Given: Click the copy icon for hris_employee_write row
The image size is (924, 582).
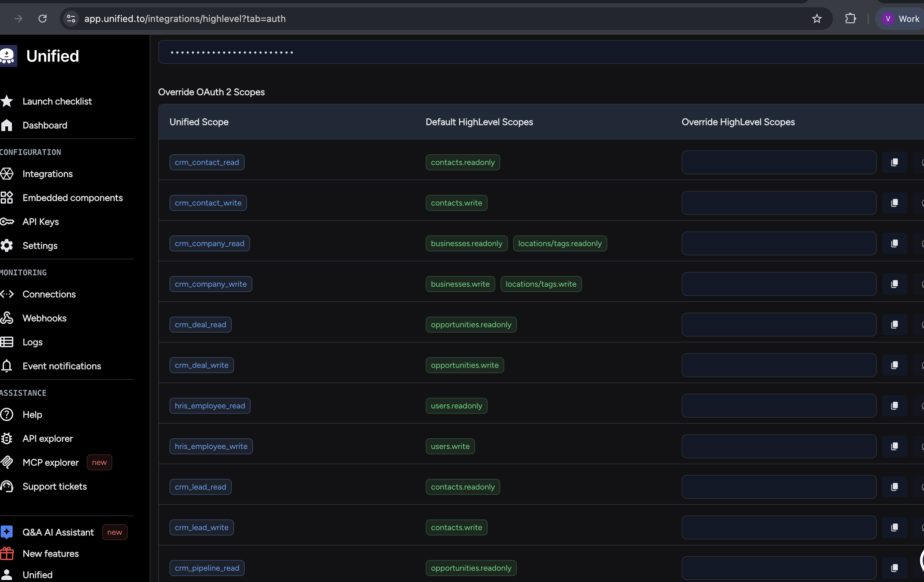Looking at the screenshot, I should tap(894, 447).
